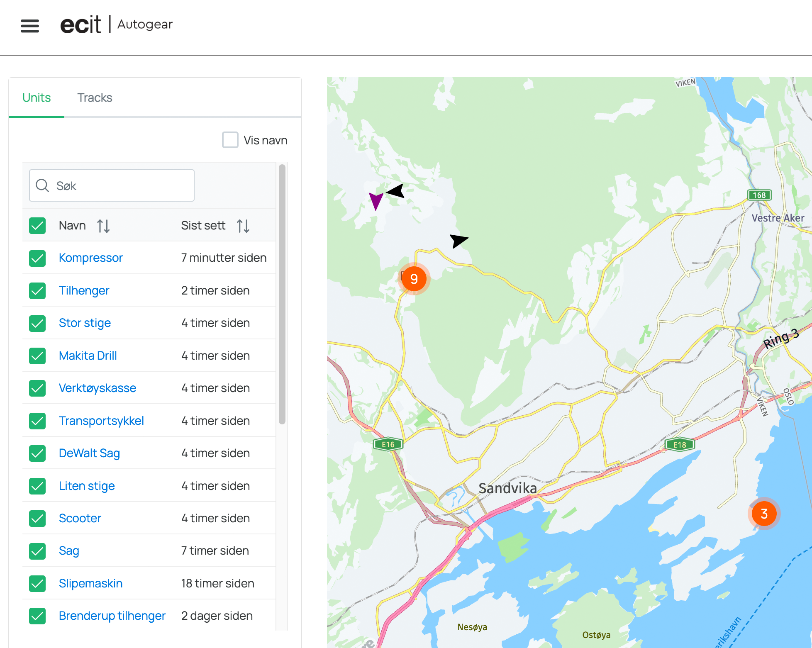Image resolution: width=812 pixels, height=648 pixels.
Task: Click the Sandvika label on map
Action: [x=507, y=488]
